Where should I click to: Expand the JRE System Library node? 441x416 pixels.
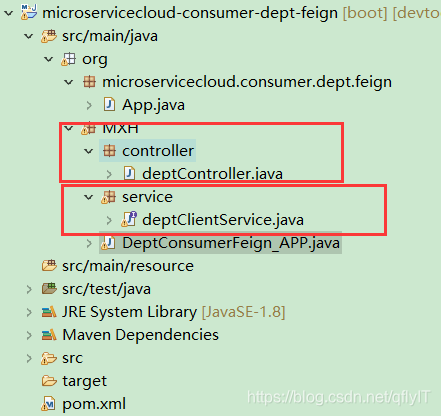(x=29, y=312)
